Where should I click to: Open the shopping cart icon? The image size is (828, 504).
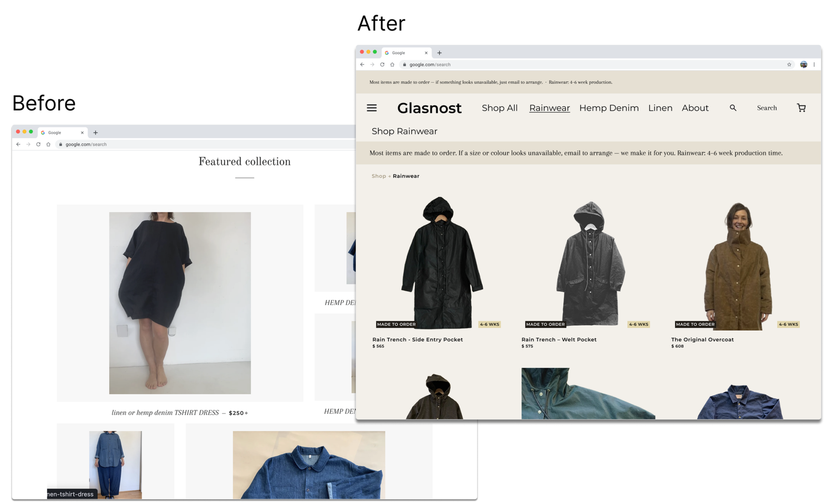pos(801,108)
